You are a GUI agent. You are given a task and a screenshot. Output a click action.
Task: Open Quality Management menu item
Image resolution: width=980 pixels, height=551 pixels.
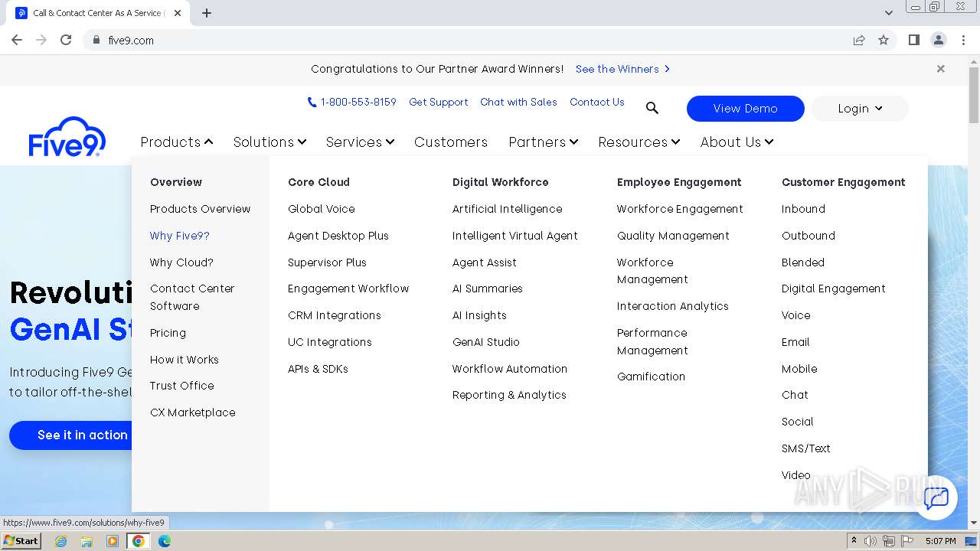[x=673, y=236]
